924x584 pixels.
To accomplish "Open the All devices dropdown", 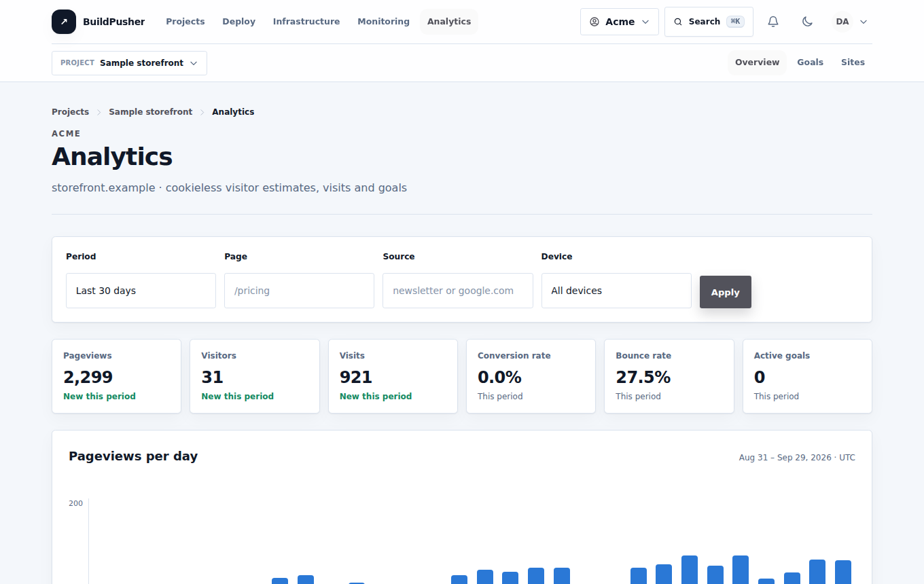I will click(616, 291).
